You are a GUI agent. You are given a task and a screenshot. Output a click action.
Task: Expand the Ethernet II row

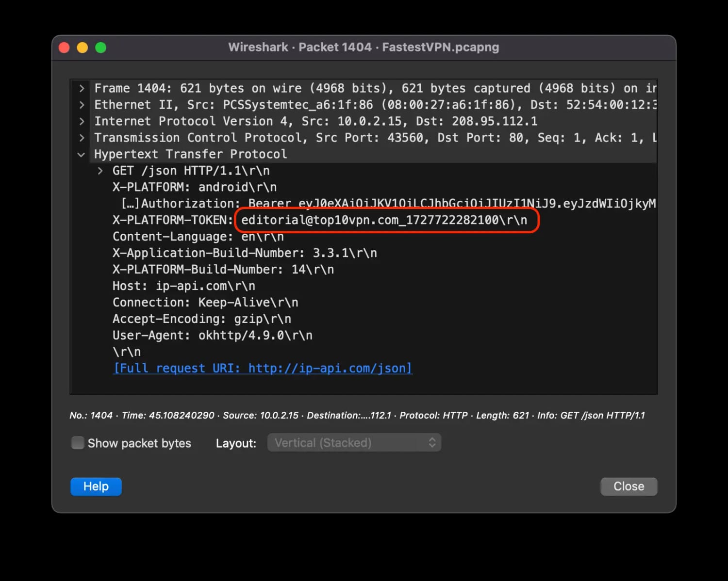tap(82, 105)
